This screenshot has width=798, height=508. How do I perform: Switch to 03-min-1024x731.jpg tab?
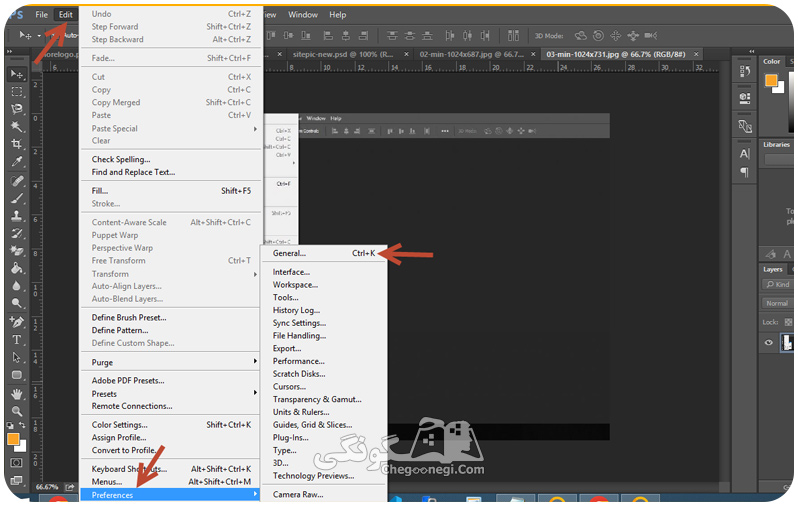pyautogui.click(x=616, y=54)
